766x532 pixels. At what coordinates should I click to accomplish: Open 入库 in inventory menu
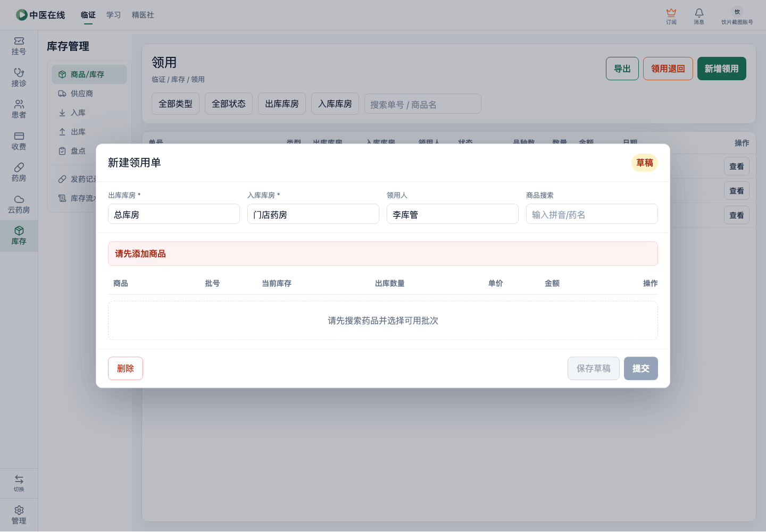89,113
